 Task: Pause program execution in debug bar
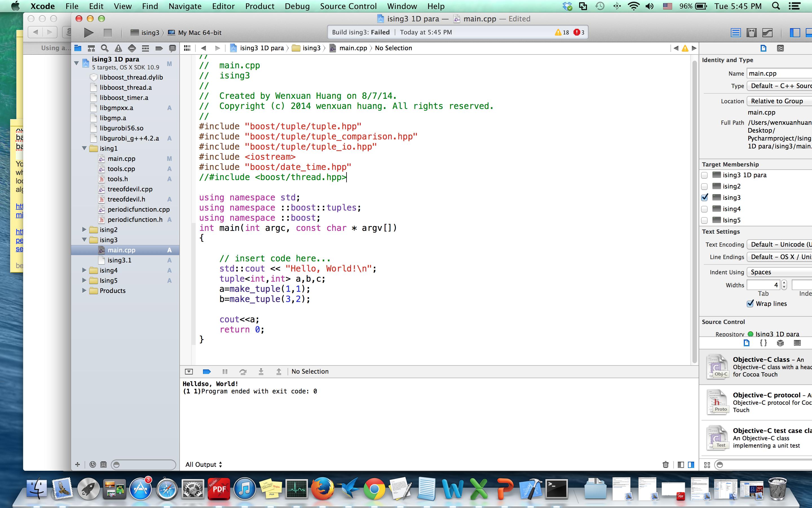pyautogui.click(x=225, y=371)
